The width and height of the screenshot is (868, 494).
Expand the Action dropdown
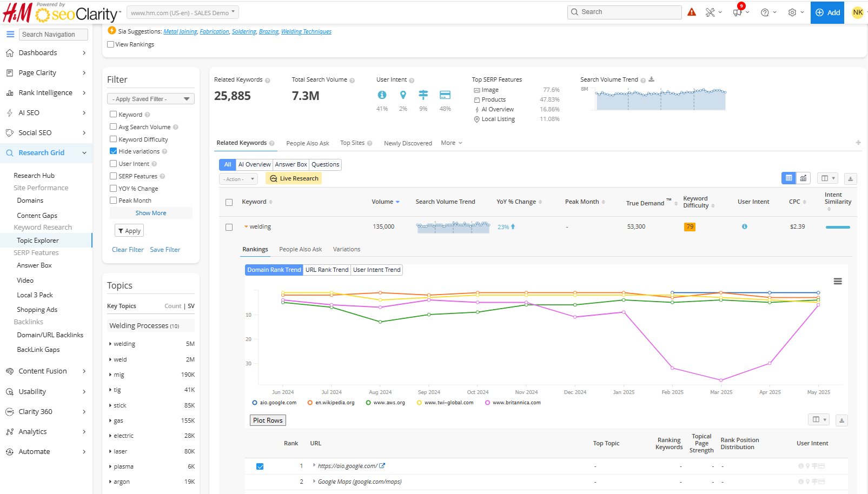(x=238, y=179)
